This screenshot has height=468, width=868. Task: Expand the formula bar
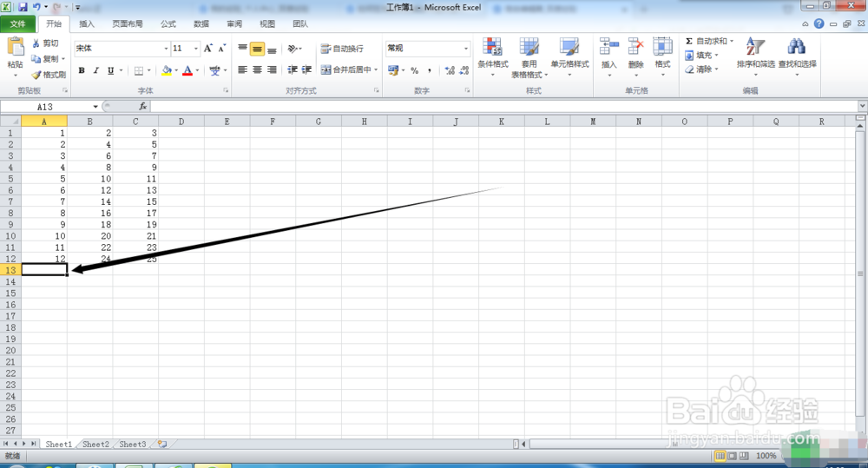click(863, 106)
